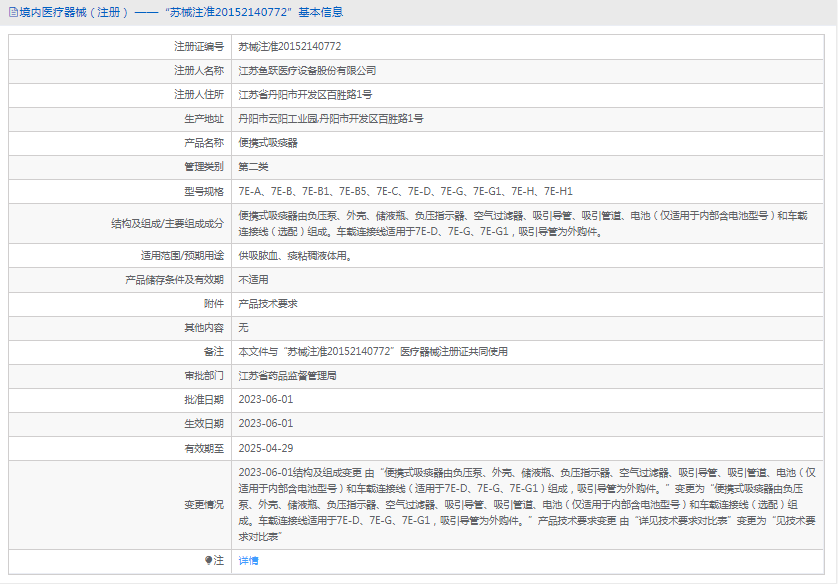The width and height of the screenshot is (838, 584).
Task: Select approval date 2023-06-01 in 批准日期 row
Action: click(x=266, y=400)
